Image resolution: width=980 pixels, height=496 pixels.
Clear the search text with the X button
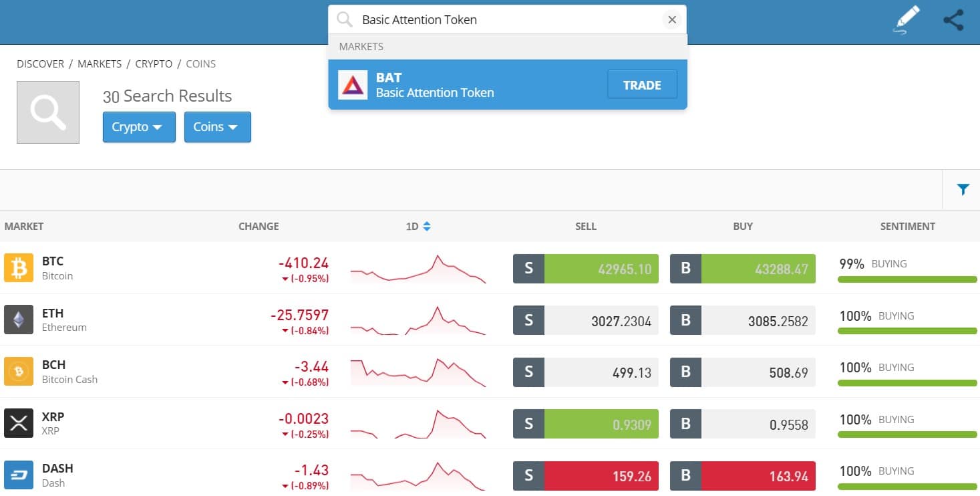click(x=672, y=20)
